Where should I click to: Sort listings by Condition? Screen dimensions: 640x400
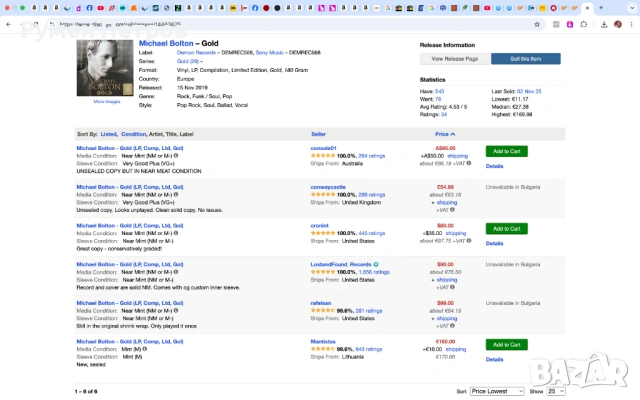click(133, 133)
